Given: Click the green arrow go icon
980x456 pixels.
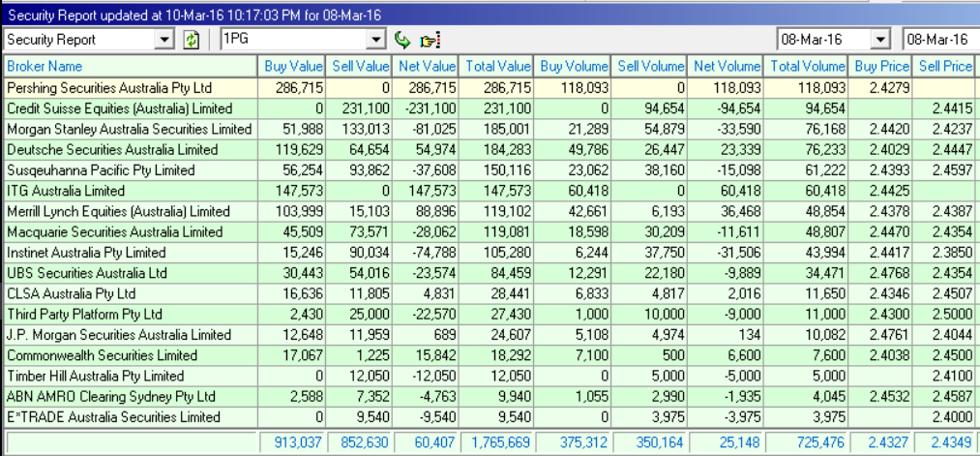Looking at the screenshot, I should point(402,40).
